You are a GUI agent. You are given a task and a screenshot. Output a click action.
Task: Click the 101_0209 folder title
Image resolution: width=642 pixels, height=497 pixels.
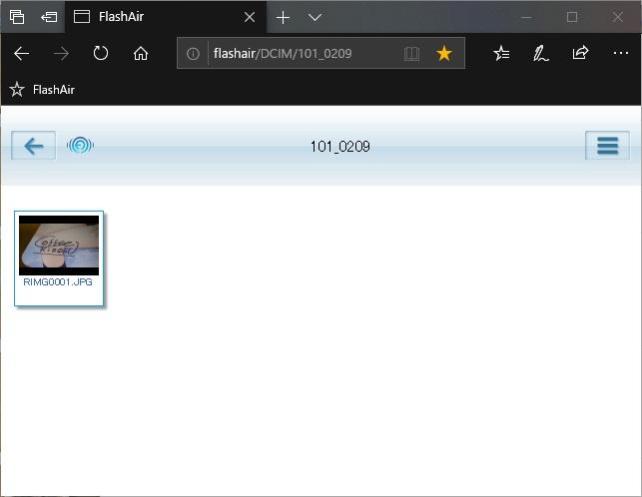[x=340, y=147]
